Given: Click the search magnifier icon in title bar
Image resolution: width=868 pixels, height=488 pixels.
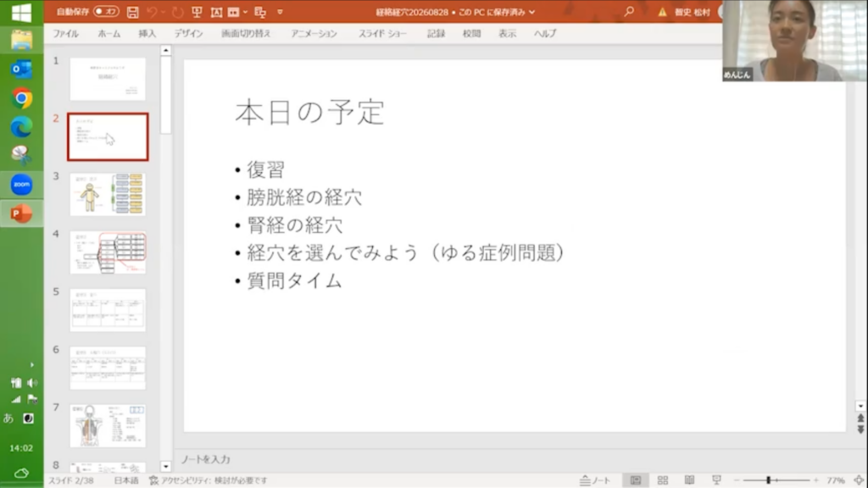Looking at the screenshot, I should (629, 11).
